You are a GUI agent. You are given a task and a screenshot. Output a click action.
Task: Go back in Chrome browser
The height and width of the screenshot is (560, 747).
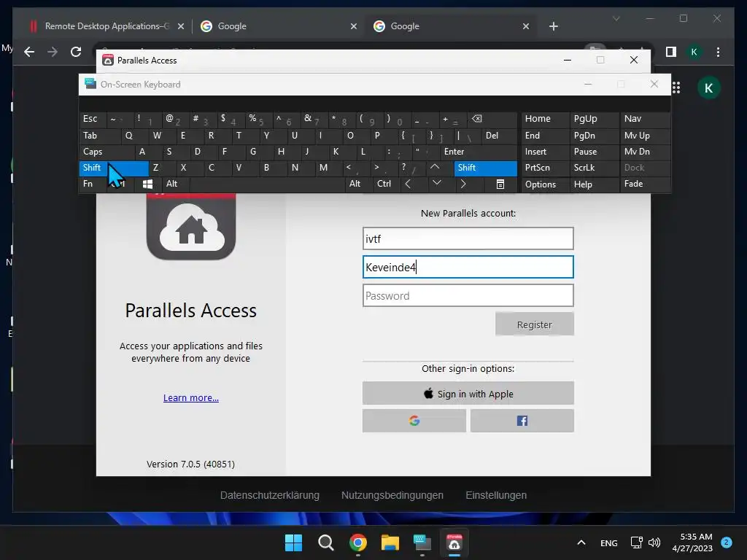click(29, 52)
